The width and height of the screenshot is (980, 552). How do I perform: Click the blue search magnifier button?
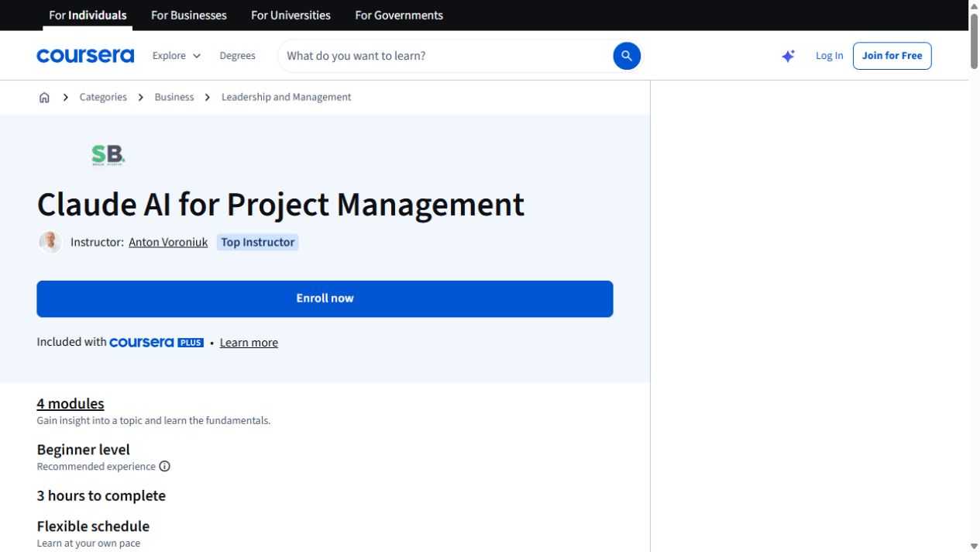click(x=627, y=56)
